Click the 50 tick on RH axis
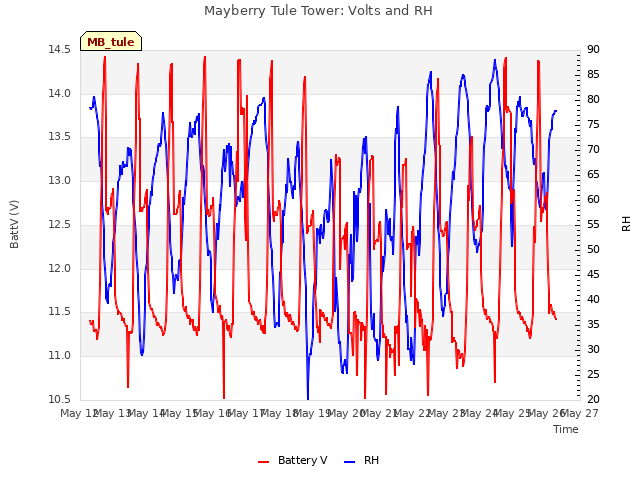 coord(593,249)
